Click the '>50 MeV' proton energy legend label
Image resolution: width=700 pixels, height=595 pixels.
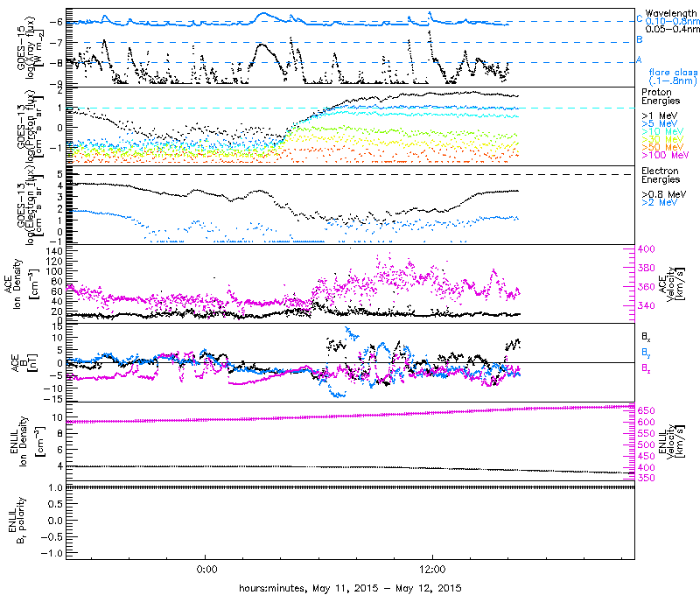click(662, 147)
